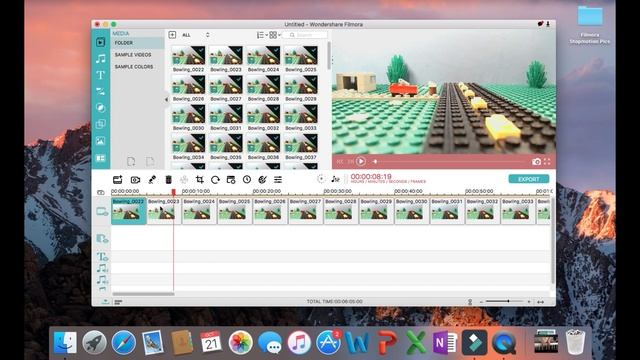
Task: Play the preview video
Action: pyautogui.click(x=361, y=162)
